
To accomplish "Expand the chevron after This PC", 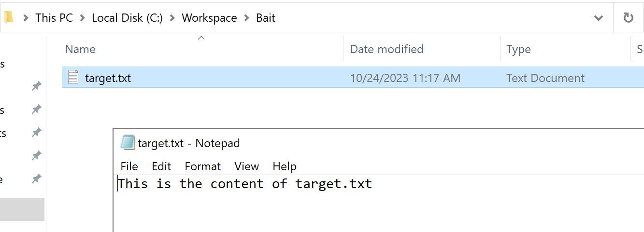I will click(82, 18).
